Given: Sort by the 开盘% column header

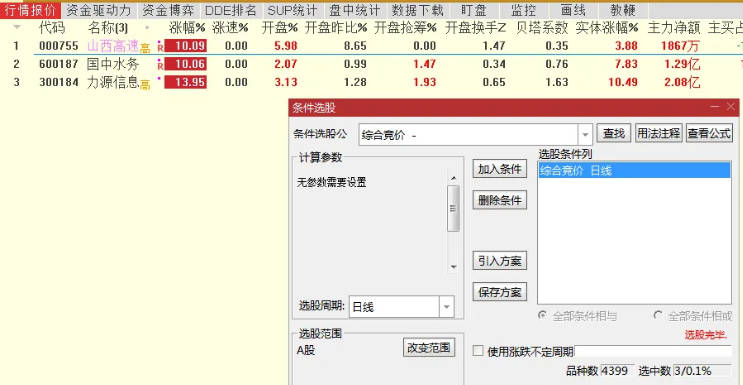Looking at the screenshot, I should [280, 28].
